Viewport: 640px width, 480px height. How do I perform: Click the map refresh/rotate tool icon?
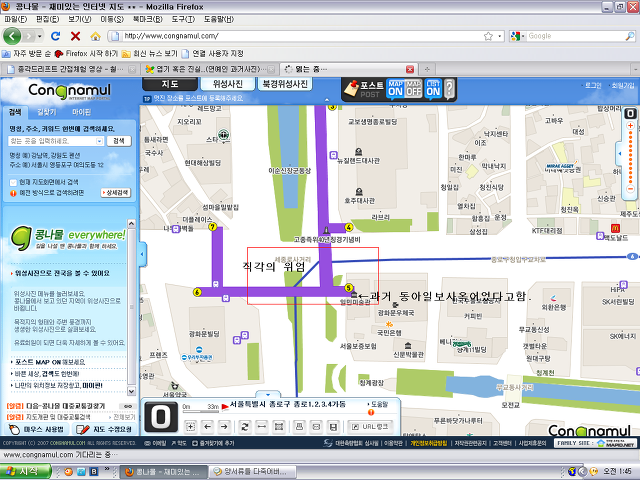click(x=245, y=427)
